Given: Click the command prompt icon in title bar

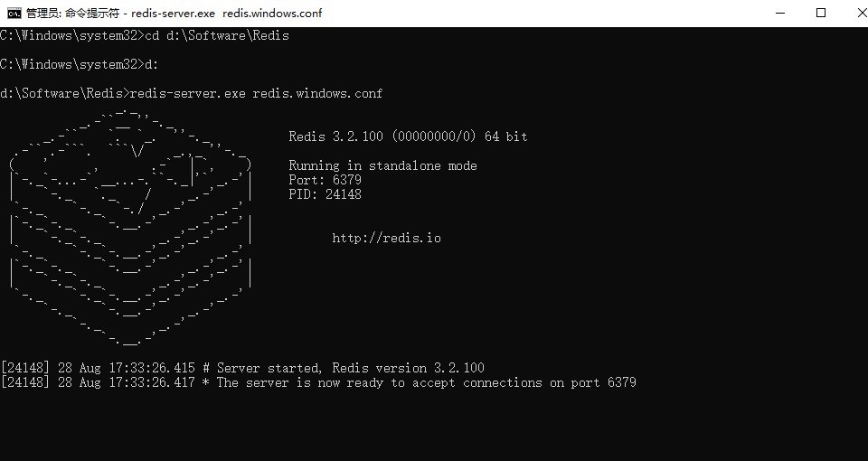Looking at the screenshot, I should (x=14, y=13).
